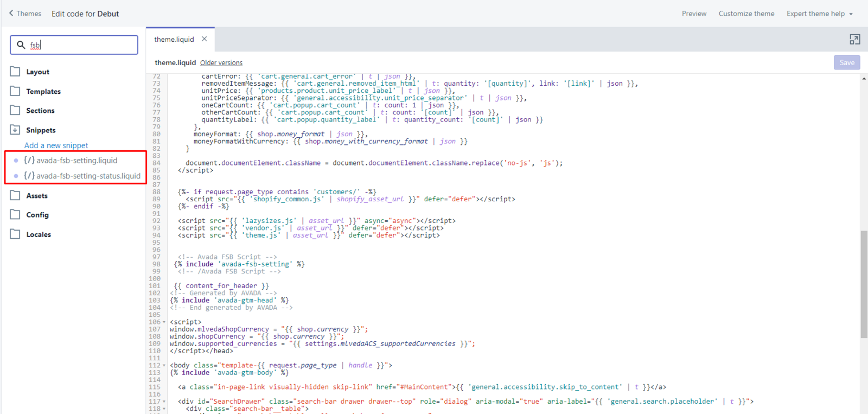
Task: Click the Snippets folder download icon
Action: [15, 130]
